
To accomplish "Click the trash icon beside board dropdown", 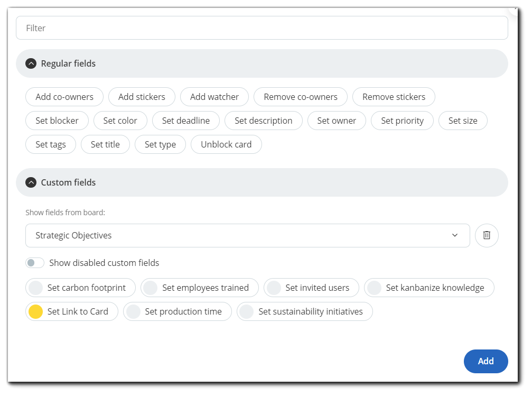I will (x=487, y=235).
